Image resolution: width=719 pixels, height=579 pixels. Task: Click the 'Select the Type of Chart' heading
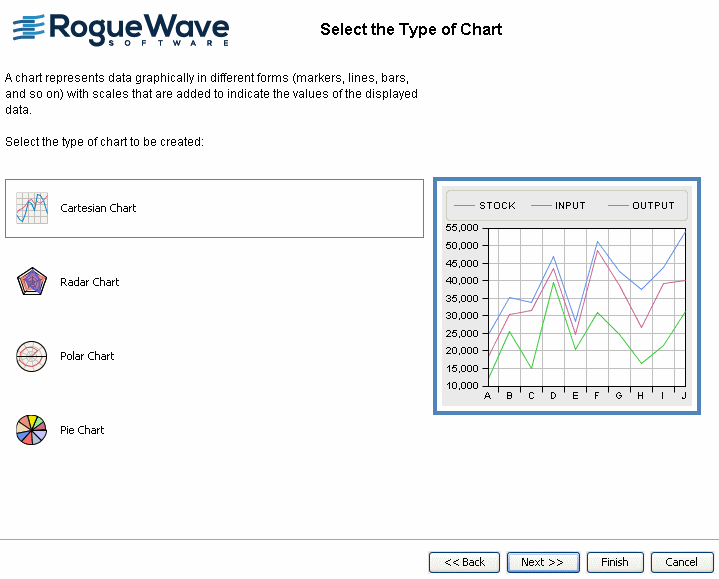click(411, 29)
